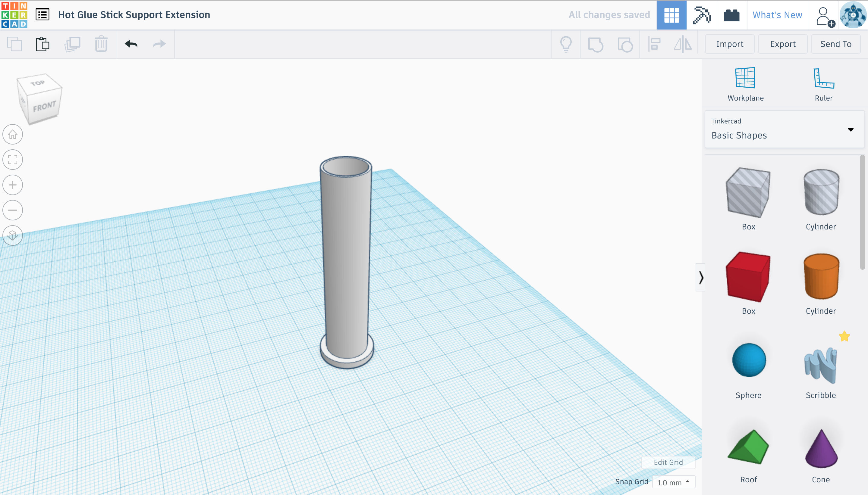
Task: Open the Basic Shapes dropdown
Action: (784, 129)
